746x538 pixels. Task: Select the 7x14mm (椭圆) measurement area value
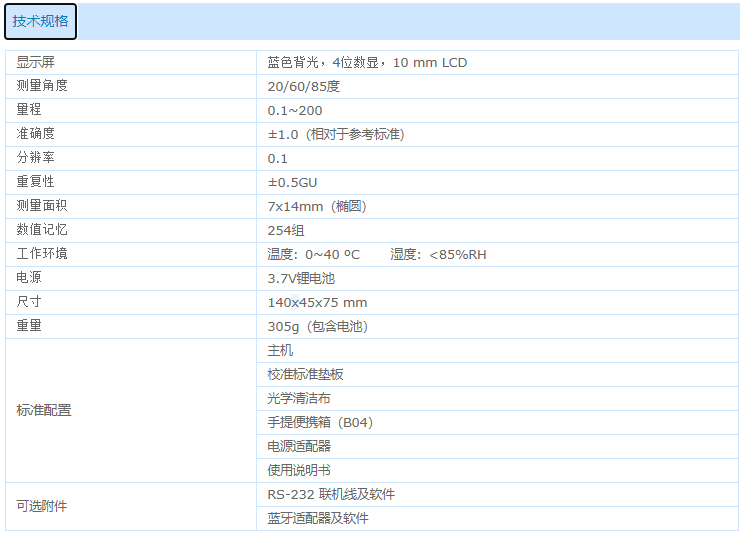tap(317, 206)
